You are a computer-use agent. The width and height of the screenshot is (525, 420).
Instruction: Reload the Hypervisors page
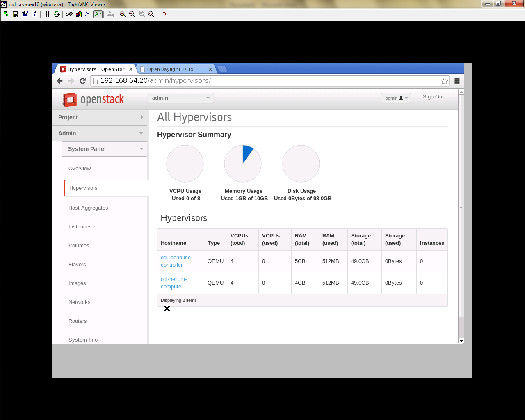click(83, 81)
